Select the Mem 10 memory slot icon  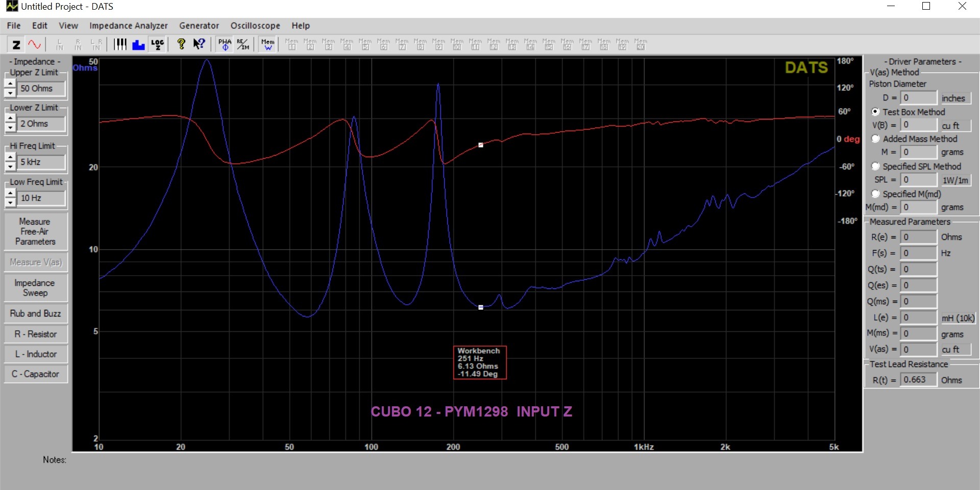(x=457, y=44)
